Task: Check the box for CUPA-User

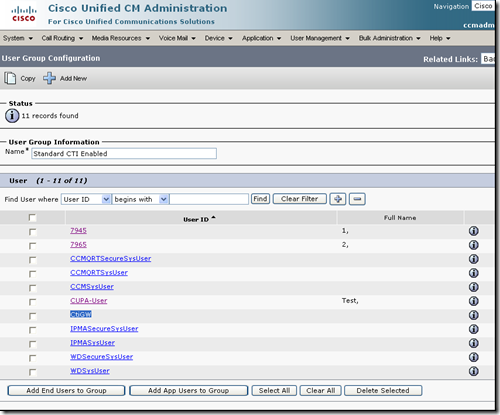Action: pos(32,302)
